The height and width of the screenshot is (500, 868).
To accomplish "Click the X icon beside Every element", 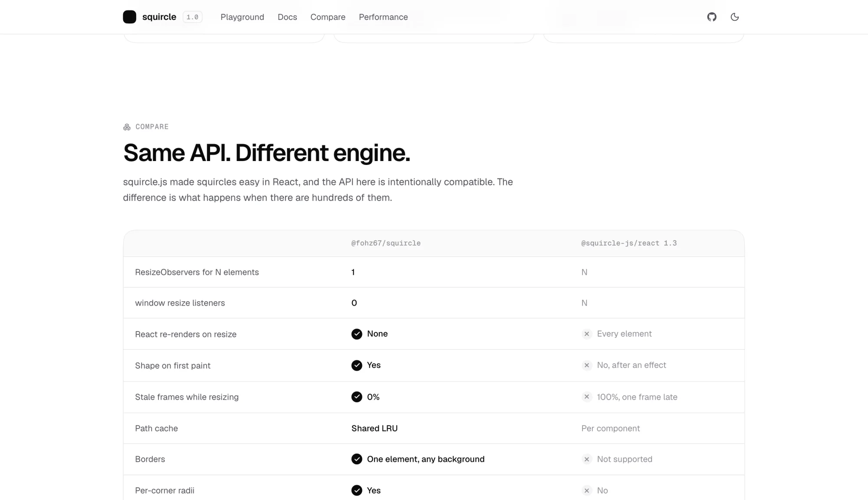I will 587,334.
